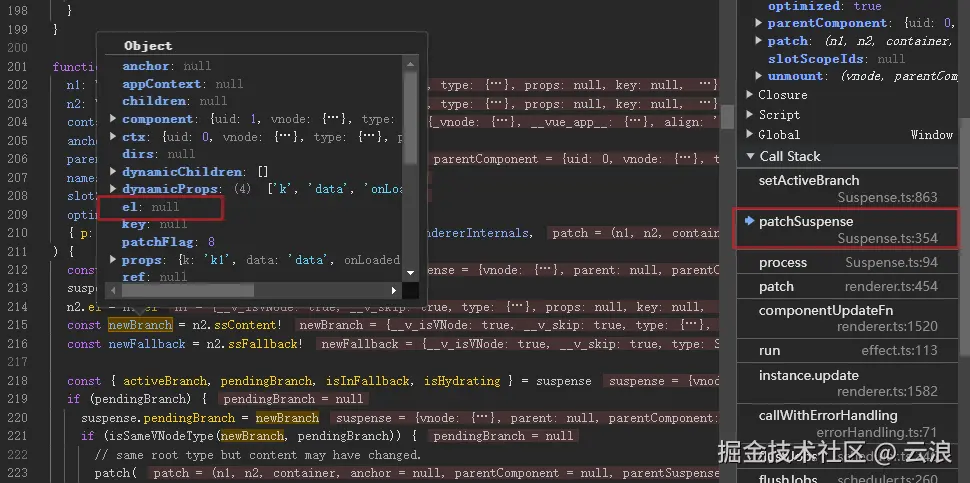Image resolution: width=970 pixels, height=483 pixels.
Task: Click tooltip scrollbar up arrow
Action: (x=410, y=62)
